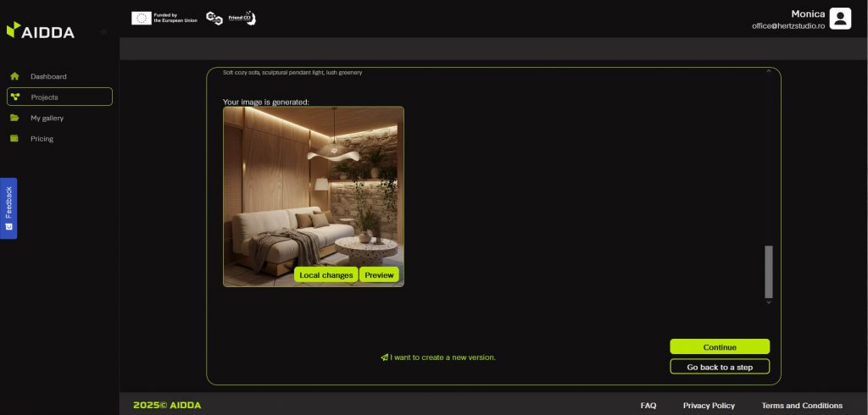Image resolution: width=868 pixels, height=415 pixels.
Task: Select Go back to a step
Action: click(x=720, y=367)
